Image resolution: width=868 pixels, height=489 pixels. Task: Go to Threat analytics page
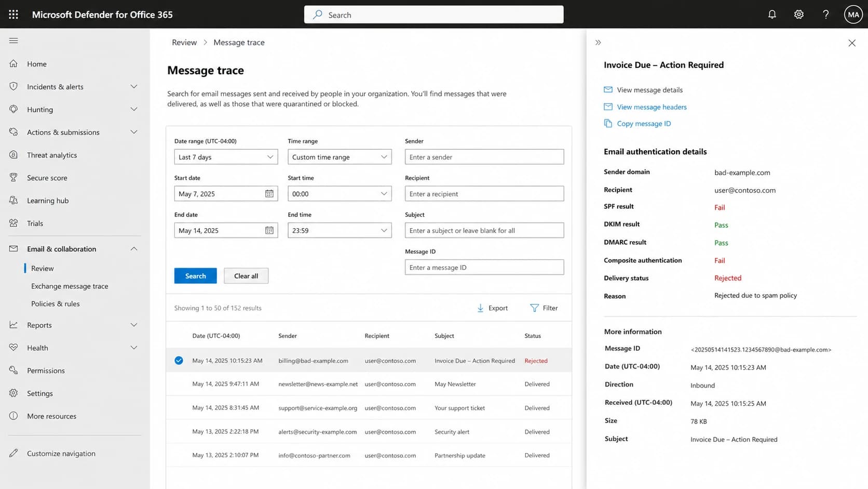[52, 155]
